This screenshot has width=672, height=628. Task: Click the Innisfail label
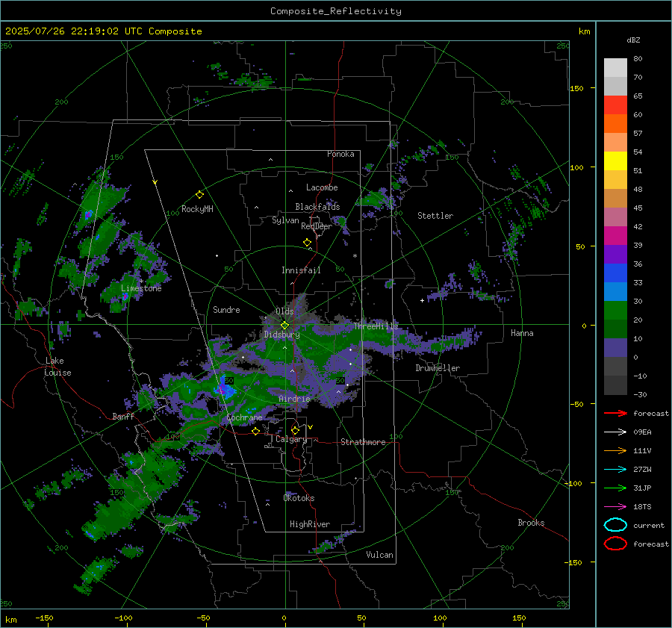(x=301, y=270)
